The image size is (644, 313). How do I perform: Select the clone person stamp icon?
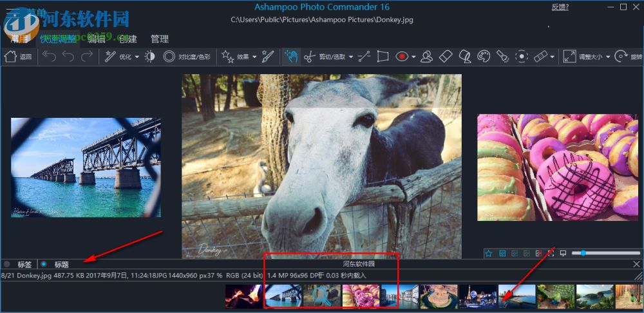[427, 57]
